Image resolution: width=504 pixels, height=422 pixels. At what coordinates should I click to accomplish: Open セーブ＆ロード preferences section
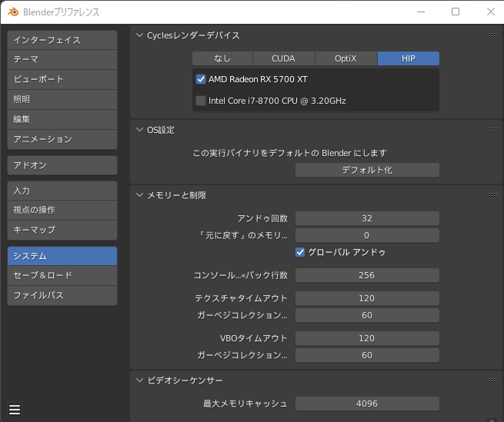62,275
